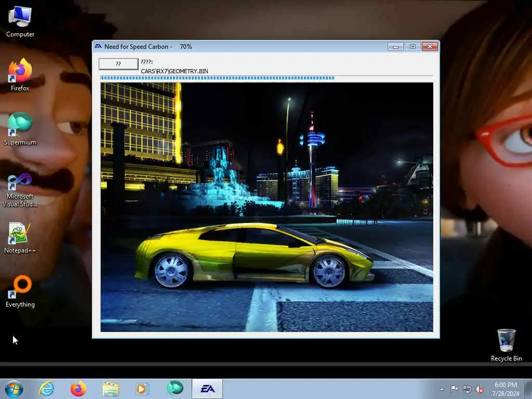Click the yellow car promo image
The height and width of the screenshot is (399, 532).
tap(267, 207)
